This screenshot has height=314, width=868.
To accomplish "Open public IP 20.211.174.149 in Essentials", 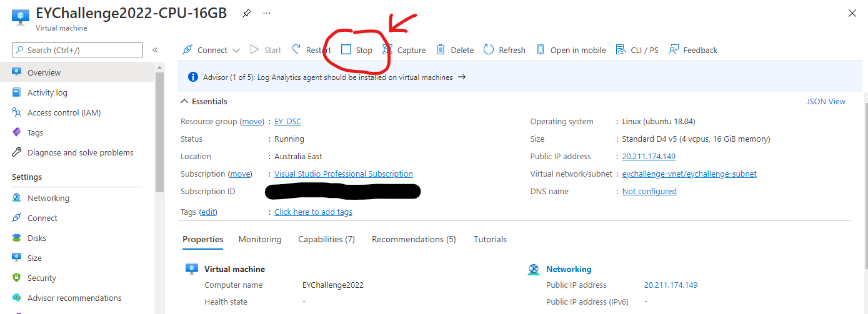I will [x=649, y=157].
